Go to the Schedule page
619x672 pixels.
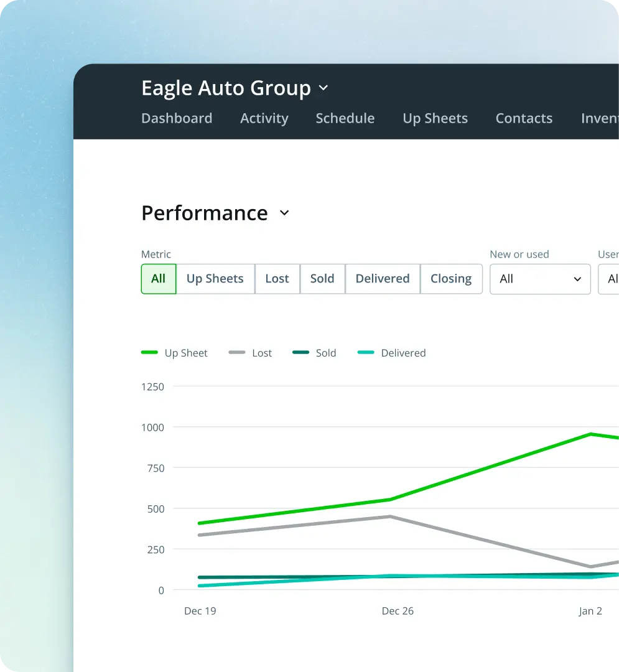pyautogui.click(x=345, y=118)
